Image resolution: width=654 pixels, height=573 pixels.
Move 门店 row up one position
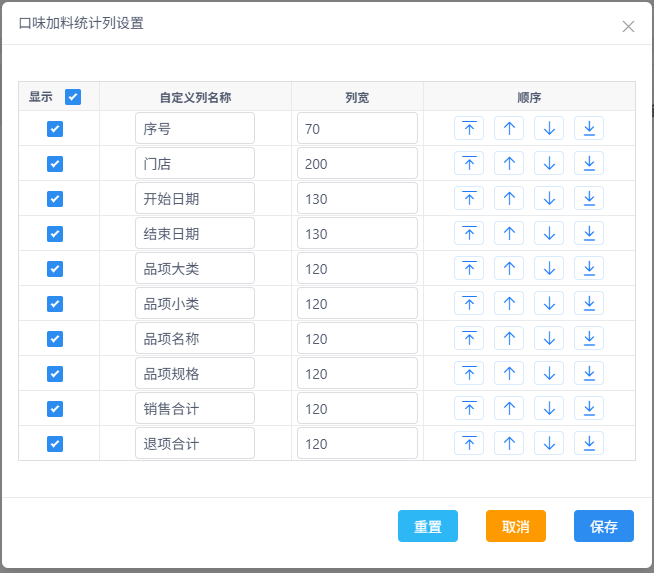click(x=509, y=163)
